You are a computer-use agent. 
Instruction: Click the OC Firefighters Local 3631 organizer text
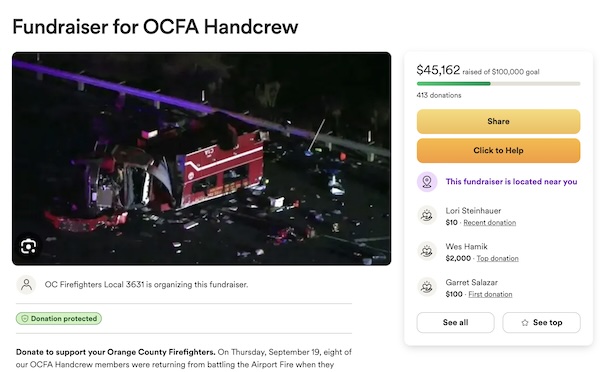[146, 285]
